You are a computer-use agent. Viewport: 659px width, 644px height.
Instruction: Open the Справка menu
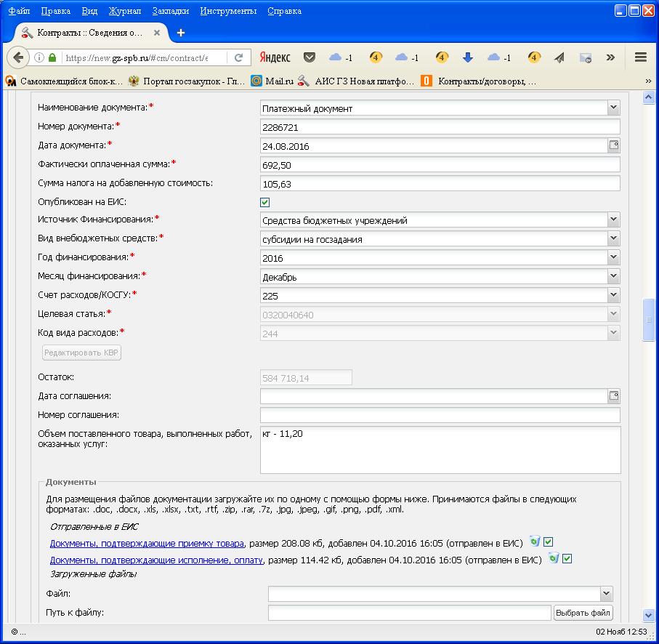tap(284, 11)
